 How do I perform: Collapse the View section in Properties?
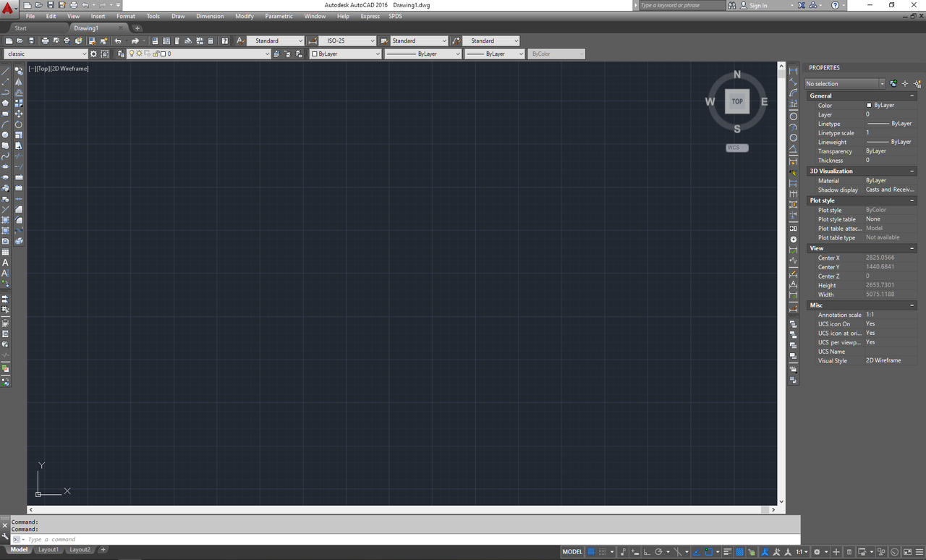912,248
